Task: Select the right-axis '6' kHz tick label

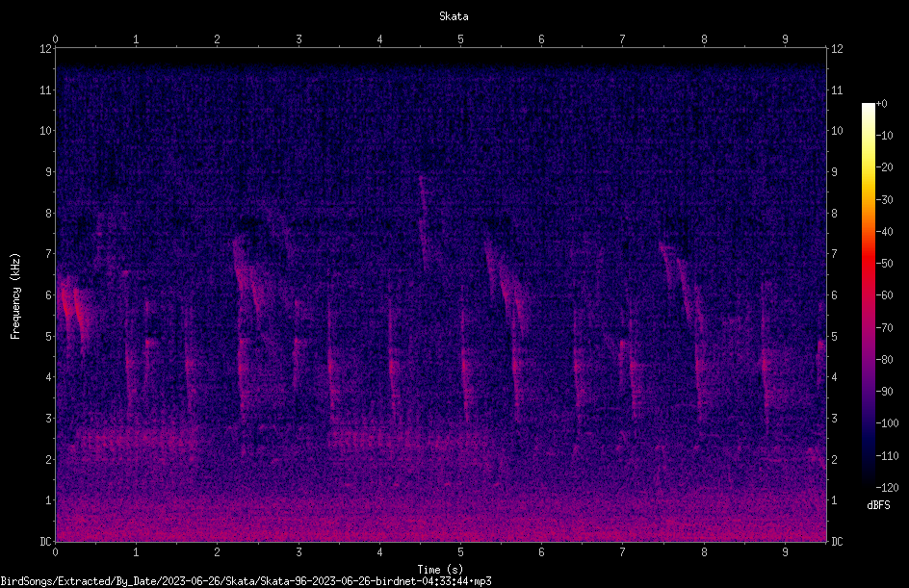Action: (834, 294)
